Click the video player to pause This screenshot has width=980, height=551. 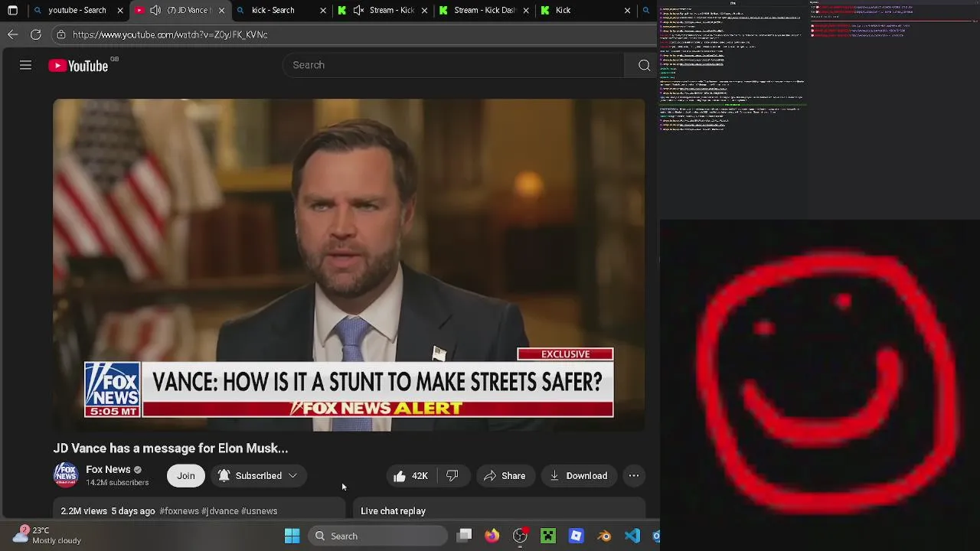tap(349, 265)
